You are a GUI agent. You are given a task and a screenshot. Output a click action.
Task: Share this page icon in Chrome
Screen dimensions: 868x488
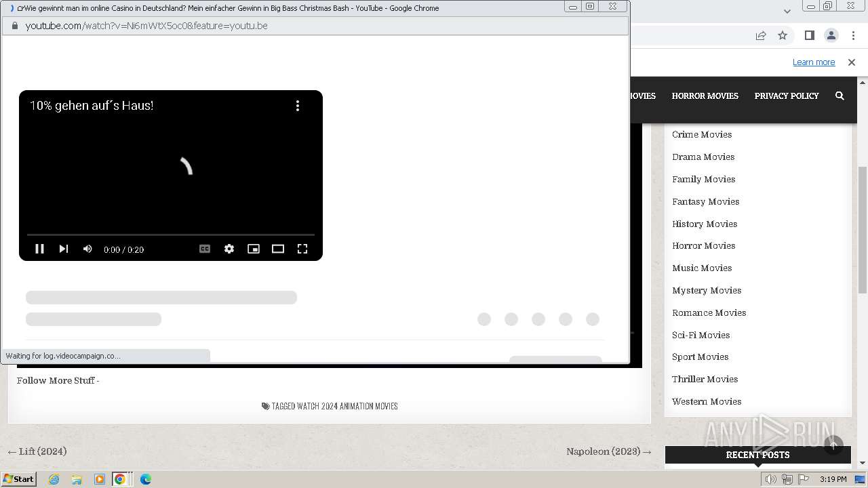[x=761, y=35]
